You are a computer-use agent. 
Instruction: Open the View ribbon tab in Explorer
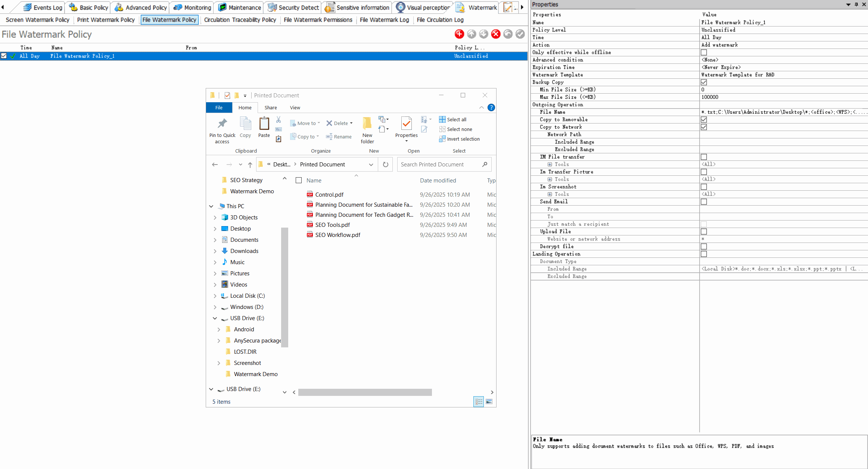[x=295, y=108]
